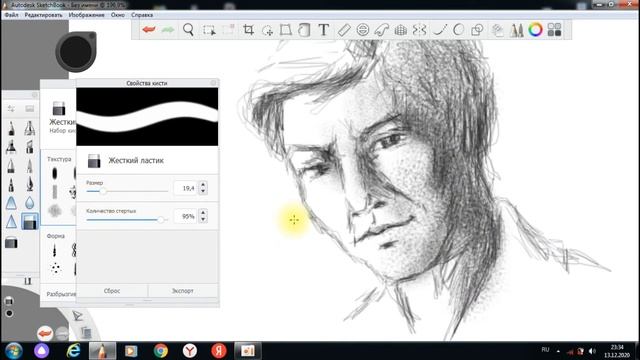The height and width of the screenshot is (360, 640).
Task: Turn on the Perspective guide
Action: (401, 30)
